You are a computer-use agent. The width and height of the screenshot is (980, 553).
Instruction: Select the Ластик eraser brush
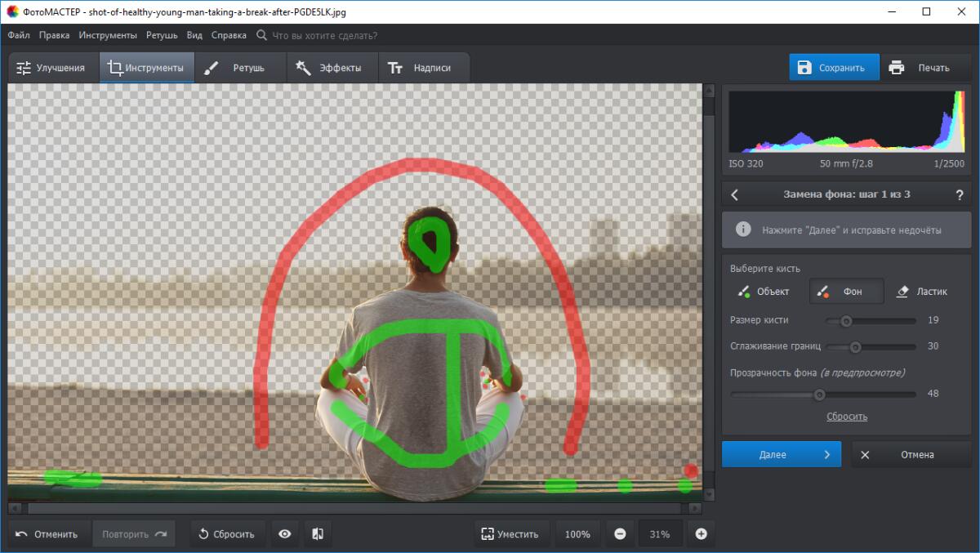pos(922,292)
